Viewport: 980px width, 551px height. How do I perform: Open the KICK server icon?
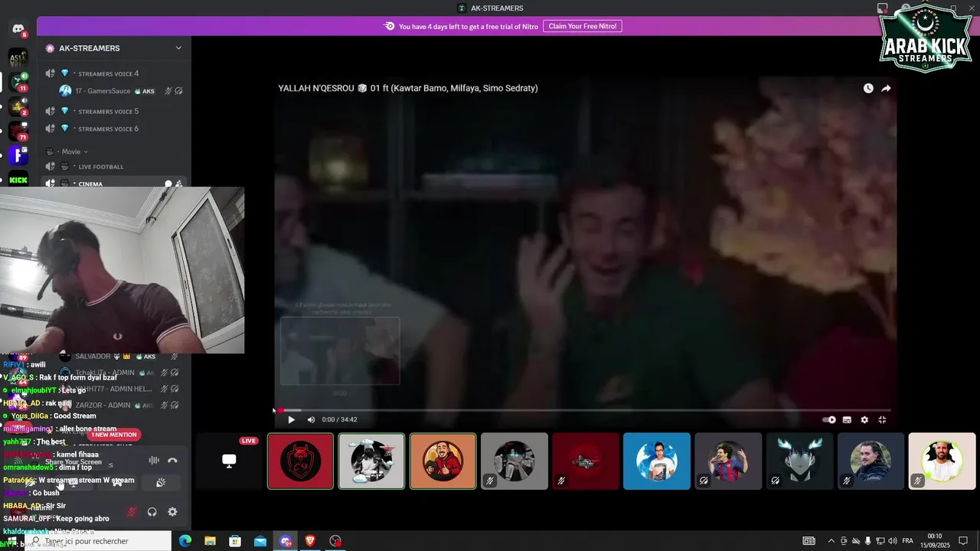(x=18, y=180)
